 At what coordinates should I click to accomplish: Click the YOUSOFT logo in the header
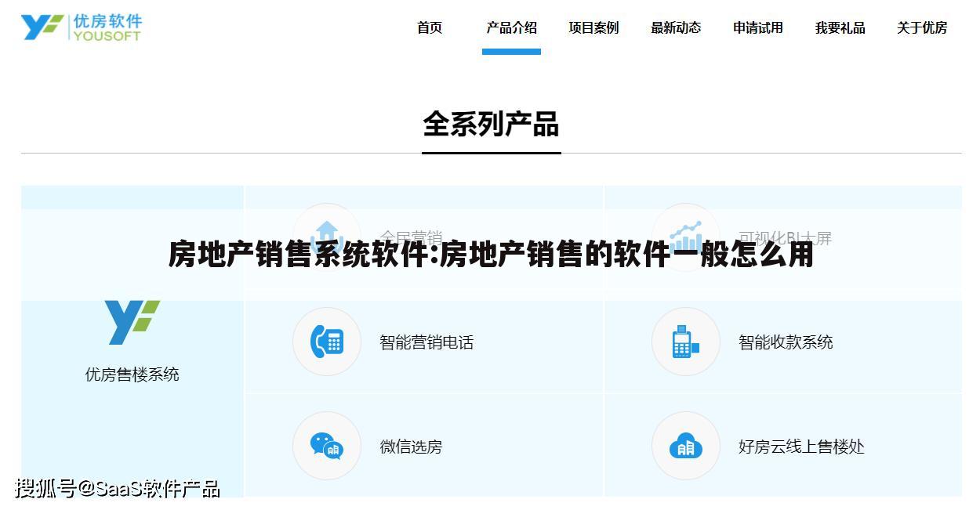point(82,27)
